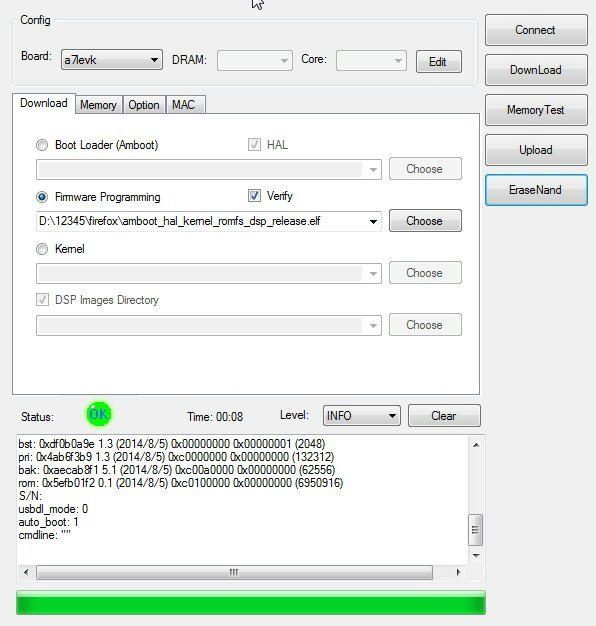Click the 'pri: 0x4ab6f3b9' log line
The height and width of the screenshot is (626, 596).
(x=176, y=457)
